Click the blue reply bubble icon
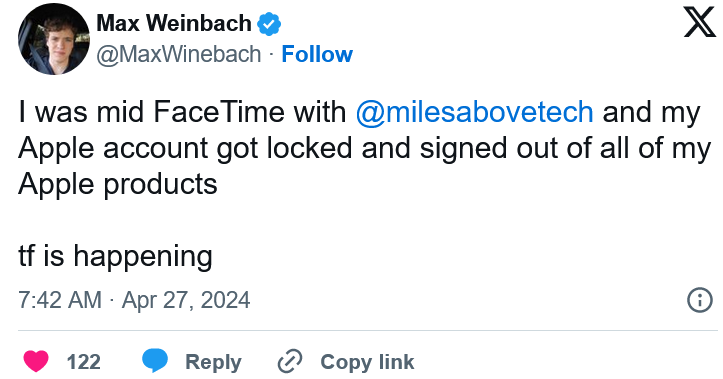The image size is (723, 379). [155, 361]
